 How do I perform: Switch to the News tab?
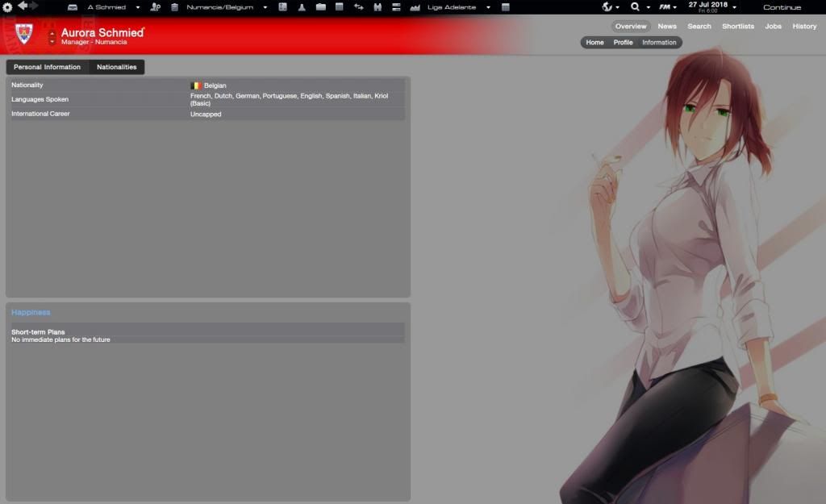(667, 27)
